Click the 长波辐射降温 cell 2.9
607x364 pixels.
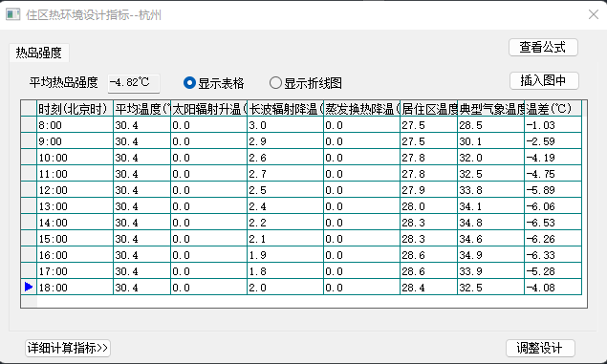click(285, 141)
